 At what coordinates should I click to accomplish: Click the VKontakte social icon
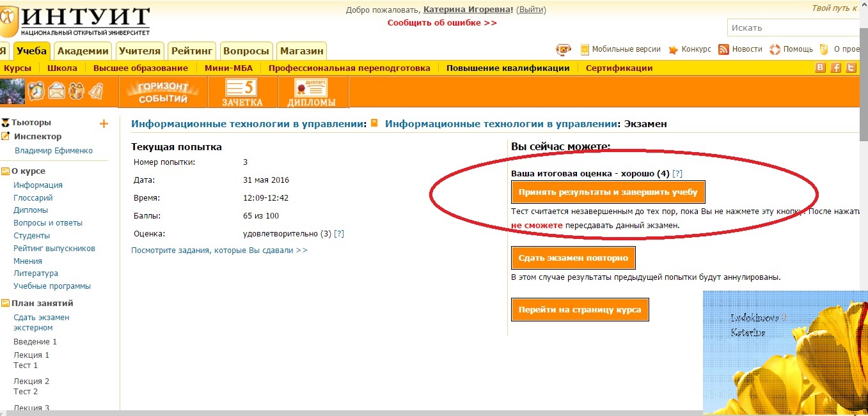(821, 68)
